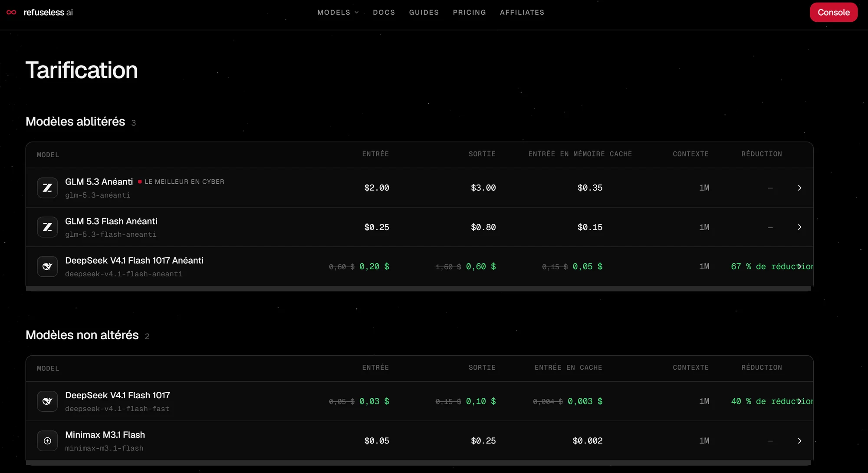Expand the deepseek-v4.1-flash-fast row chevron
This screenshot has height=473, width=868.
point(799,401)
